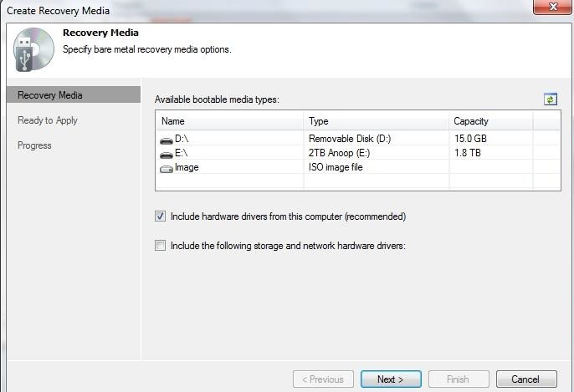Open the Progress step in sidebar
Screen dimensions: 574x392
(34, 145)
